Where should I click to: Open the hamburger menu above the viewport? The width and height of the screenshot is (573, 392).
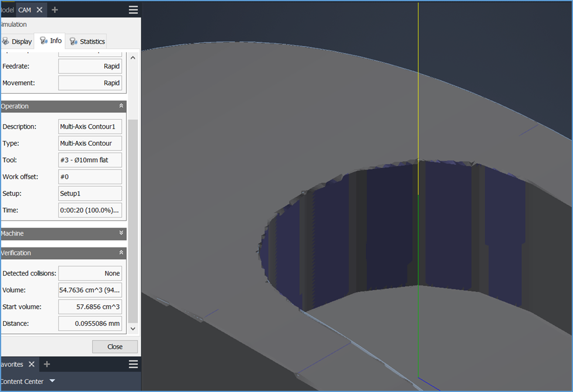tap(133, 9)
